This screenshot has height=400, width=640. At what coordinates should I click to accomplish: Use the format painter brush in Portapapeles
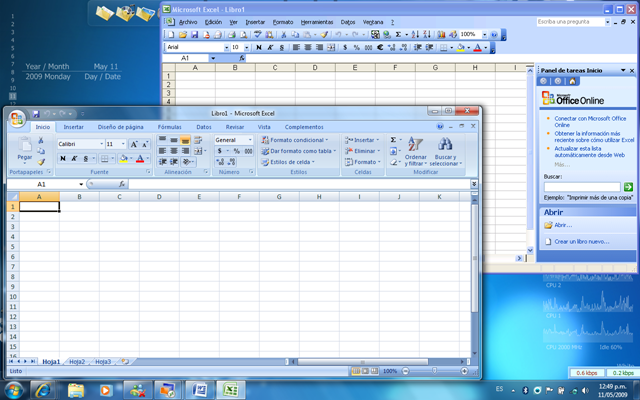click(41, 162)
